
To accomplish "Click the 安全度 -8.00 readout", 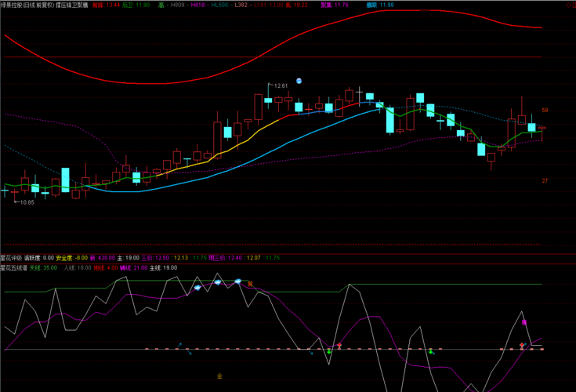I will tap(71, 258).
